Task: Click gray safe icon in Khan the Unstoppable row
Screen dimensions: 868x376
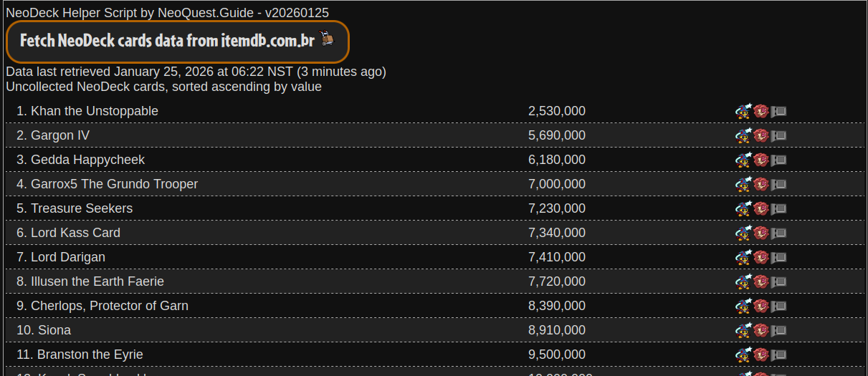Action: pos(779,111)
